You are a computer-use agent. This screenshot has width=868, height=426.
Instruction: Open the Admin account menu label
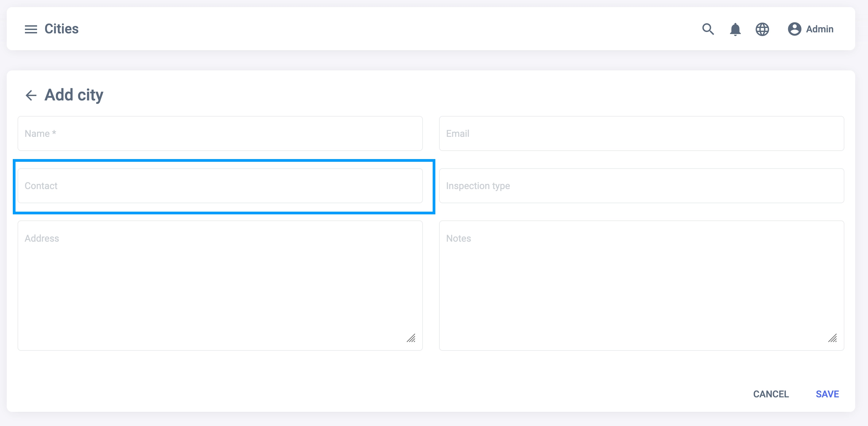tap(819, 29)
